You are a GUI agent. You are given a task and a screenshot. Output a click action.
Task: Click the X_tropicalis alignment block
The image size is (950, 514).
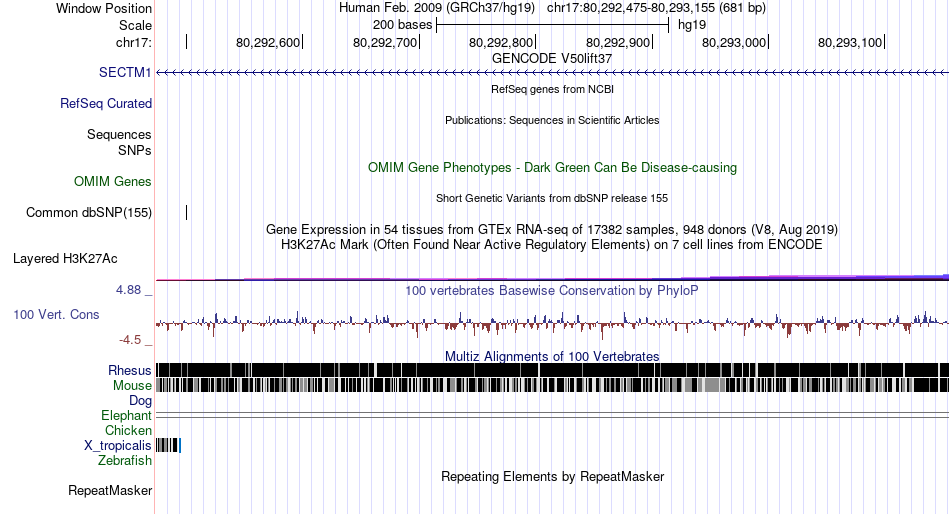click(x=168, y=446)
